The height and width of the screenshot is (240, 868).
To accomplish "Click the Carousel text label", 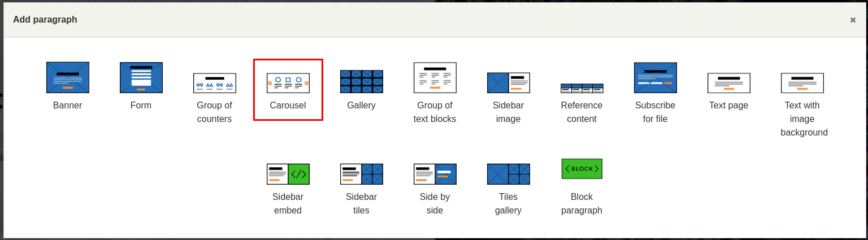I will pyautogui.click(x=288, y=105).
